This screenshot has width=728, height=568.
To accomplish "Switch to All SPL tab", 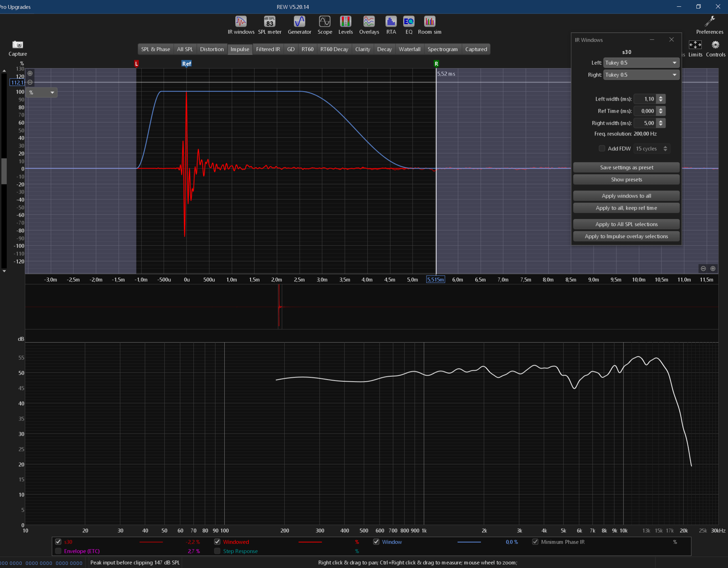I will point(185,49).
